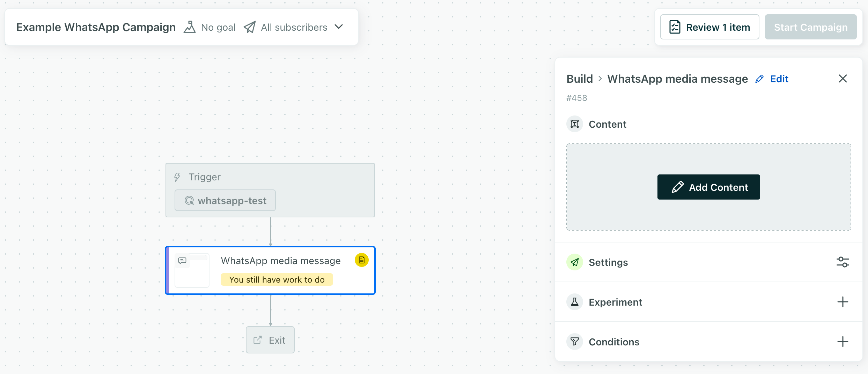Image resolution: width=868 pixels, height=374 pixels.
Task: Click the yellow draft status badge
Action: (x=361, y=260)
